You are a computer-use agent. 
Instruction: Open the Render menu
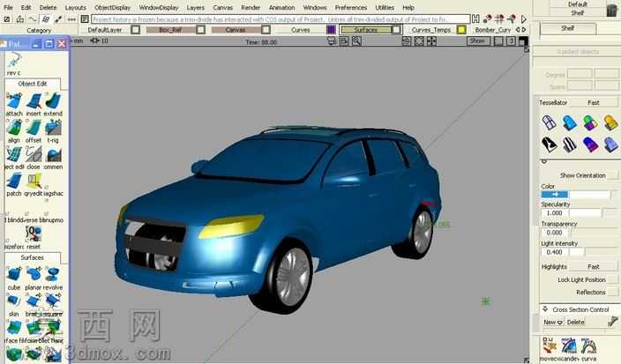click(251, 7)
